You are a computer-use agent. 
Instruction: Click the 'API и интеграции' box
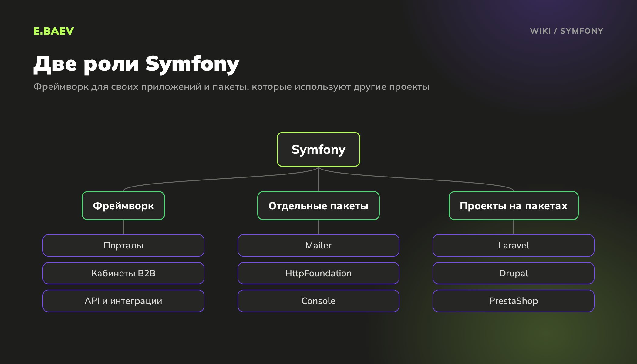point(123,301)
